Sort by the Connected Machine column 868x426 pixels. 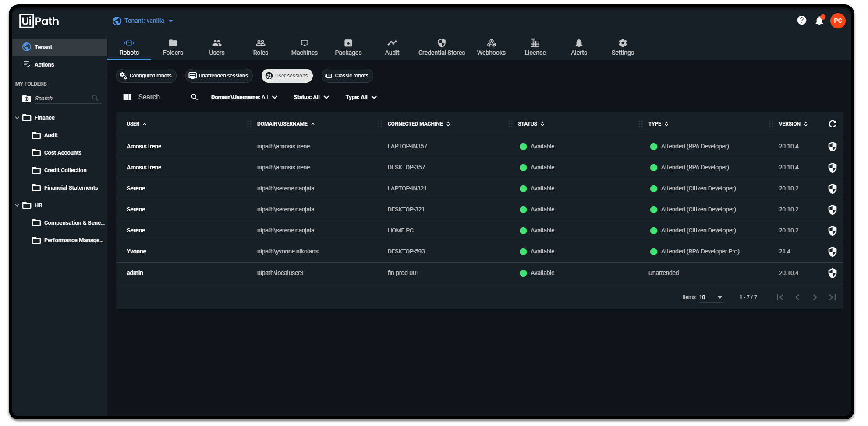tap(418, 124)
